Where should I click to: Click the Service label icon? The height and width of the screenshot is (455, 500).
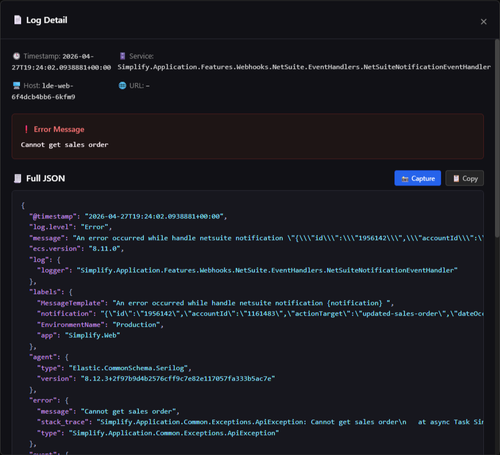122,56
